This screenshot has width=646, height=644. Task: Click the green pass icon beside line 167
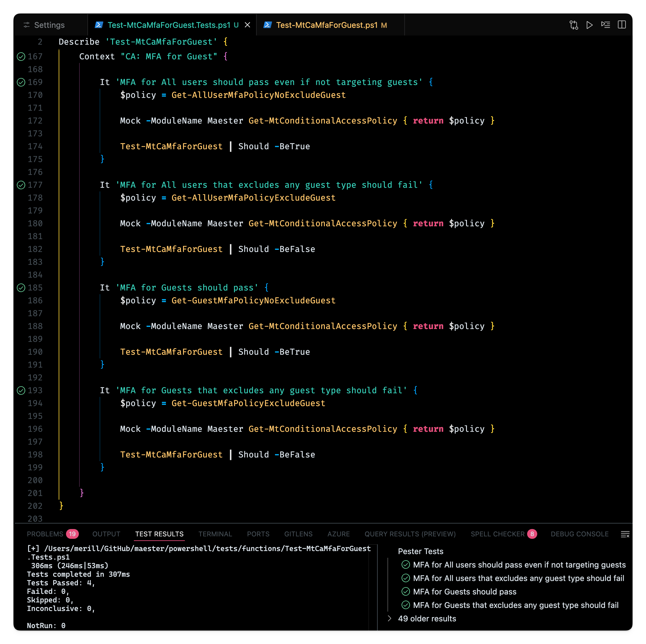pos(21,57)
